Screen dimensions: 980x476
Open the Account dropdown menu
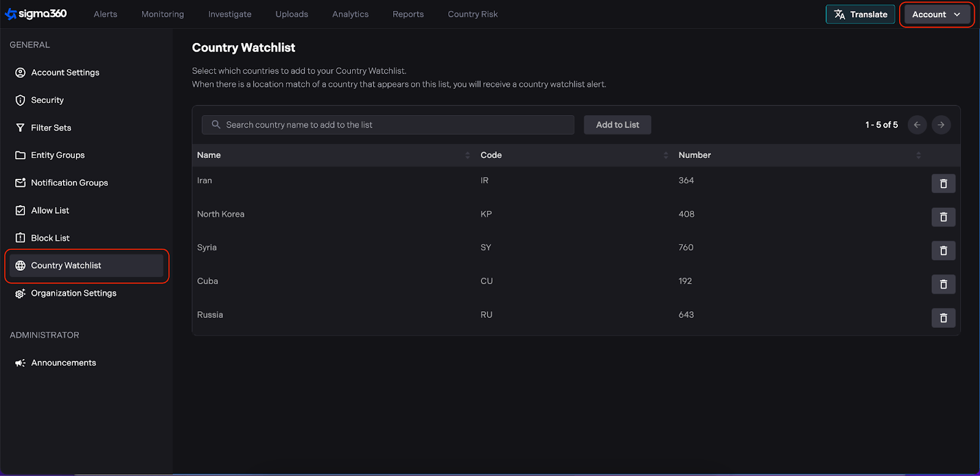(936, 14)
